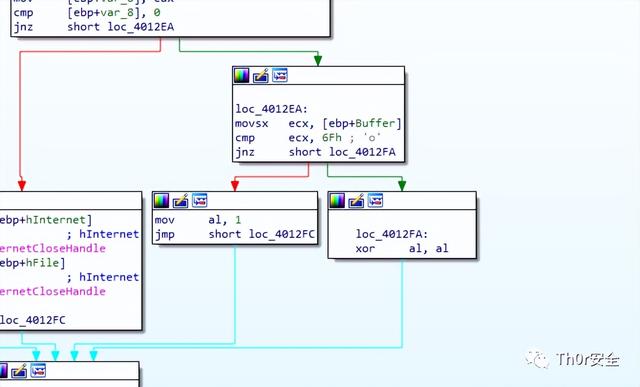The width and height of the screenshot is (640, 387).
Task: Click color icon in loc_4012FA node
Action: tap(337, 200)
